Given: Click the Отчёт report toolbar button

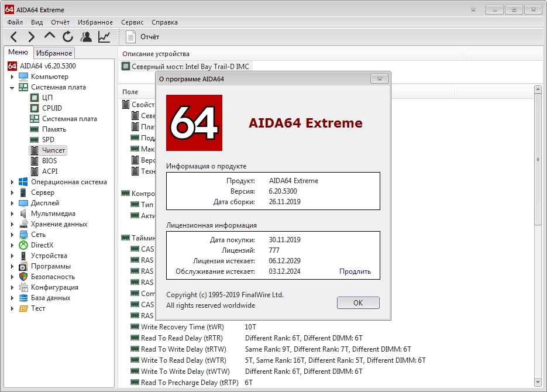Looking at the screenshot, I should 142,37.
